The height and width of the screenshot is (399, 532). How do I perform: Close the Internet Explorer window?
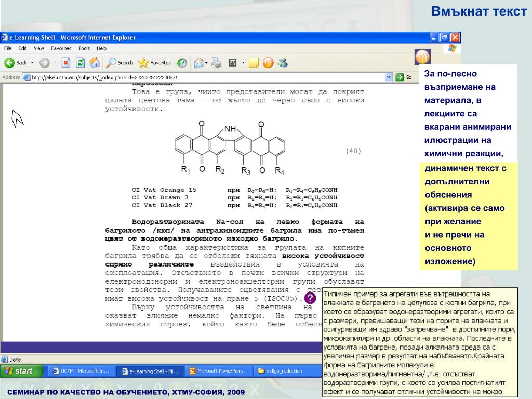click(455, 37)
